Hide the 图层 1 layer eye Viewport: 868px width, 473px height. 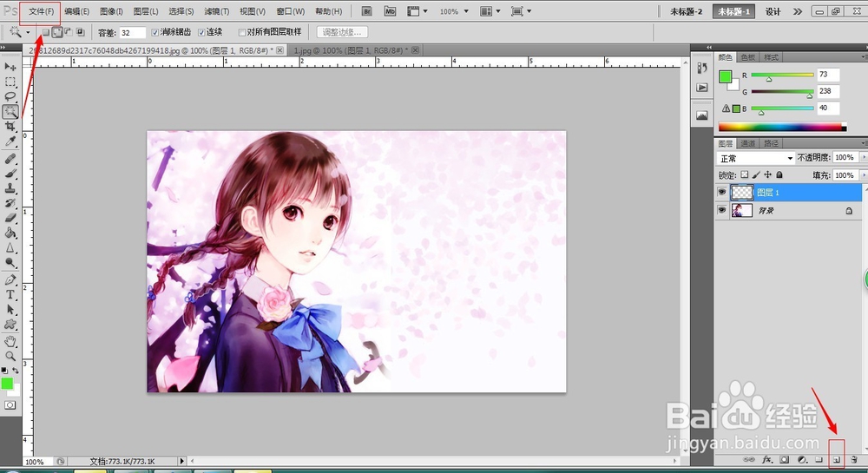pyautogui.click(x=722, y=192)
